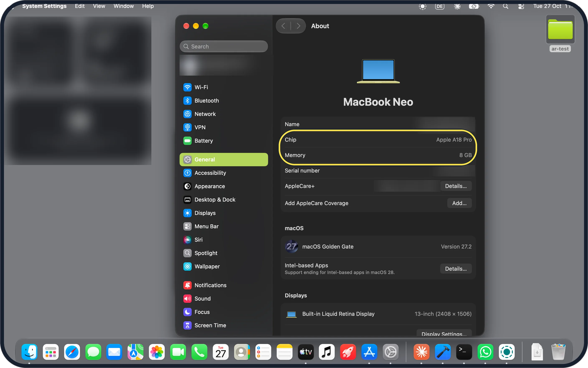Viewport: 588px width, 368px height.
Task: Click the Wi-Fi status icon in menu bar
Action: [x=491, y=6]
